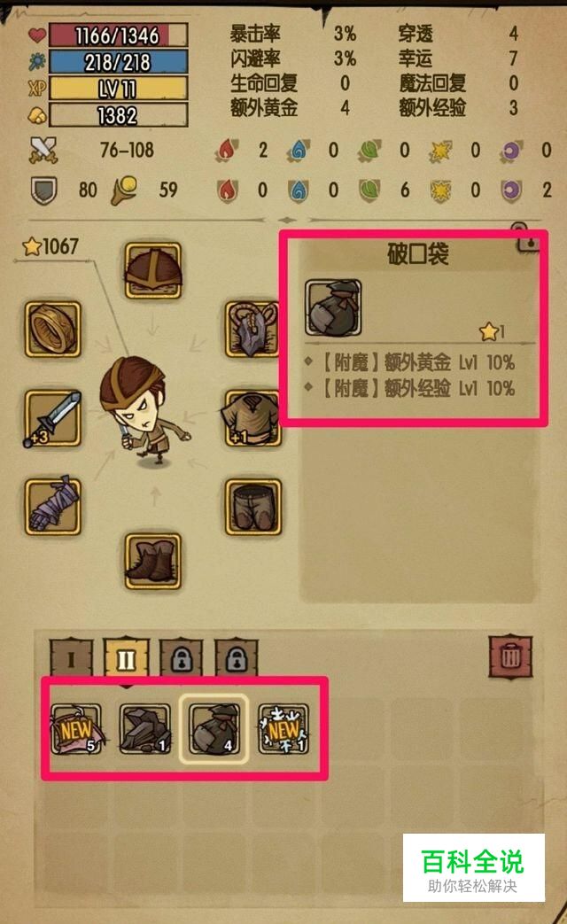Select the NEW snowflake item in inventory
Viewport: 567px width, 924px height.
click(x=283, y=729)
